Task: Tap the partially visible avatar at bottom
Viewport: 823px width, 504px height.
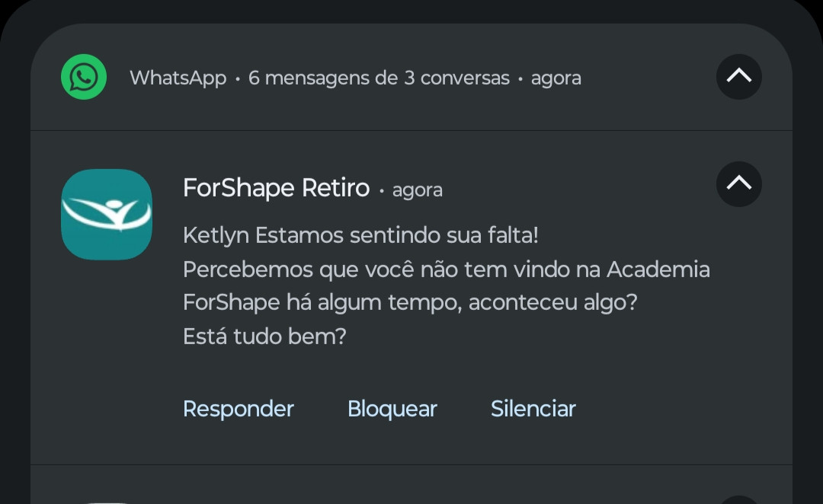Action: [x=107, y=502]
